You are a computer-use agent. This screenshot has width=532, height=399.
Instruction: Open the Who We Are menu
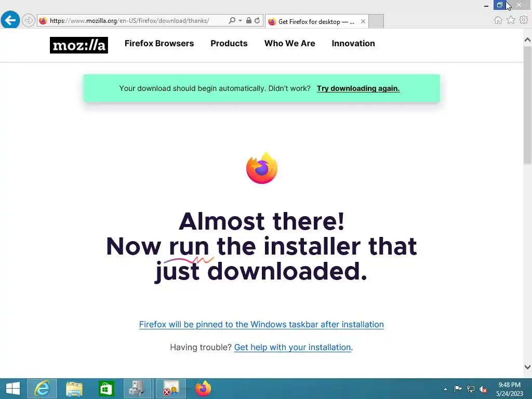(290, 44)
